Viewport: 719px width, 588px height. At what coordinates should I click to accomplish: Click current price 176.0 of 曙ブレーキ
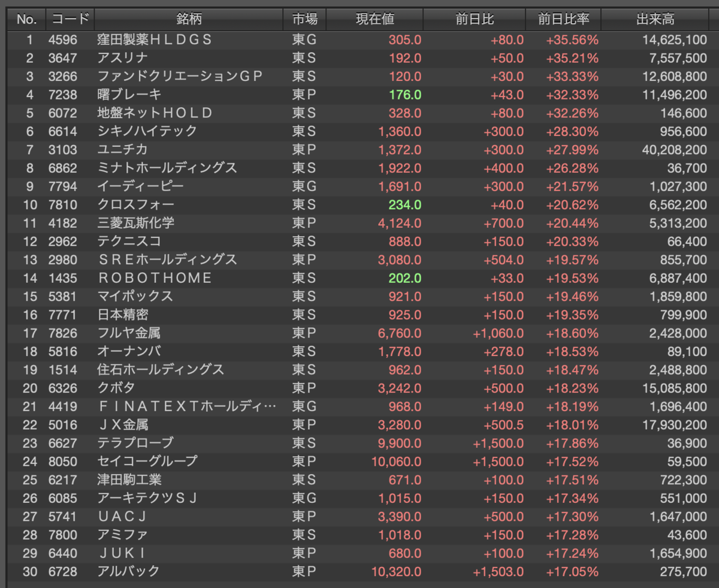coord(405,95)
